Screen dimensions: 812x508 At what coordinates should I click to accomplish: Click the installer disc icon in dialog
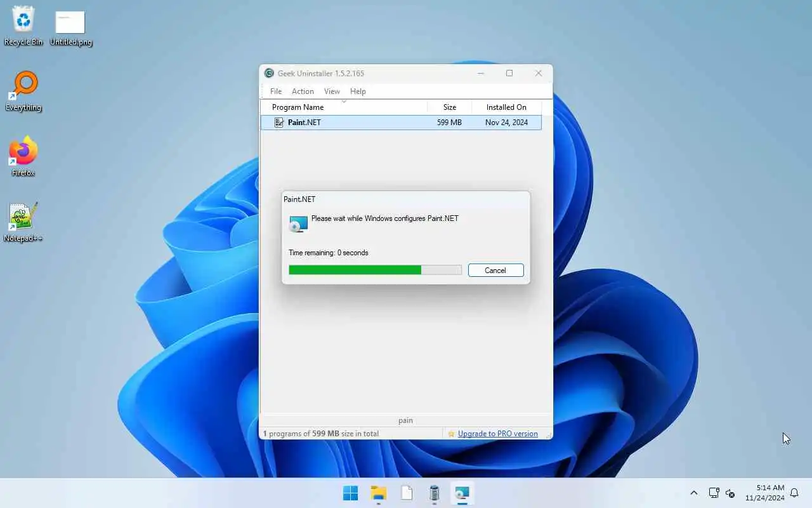pos(298,224)
